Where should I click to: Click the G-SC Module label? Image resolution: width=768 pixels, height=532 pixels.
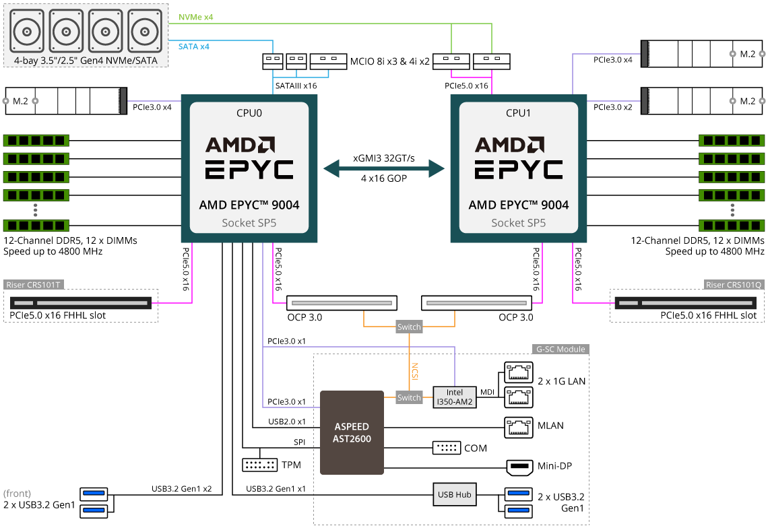[560, 350]
